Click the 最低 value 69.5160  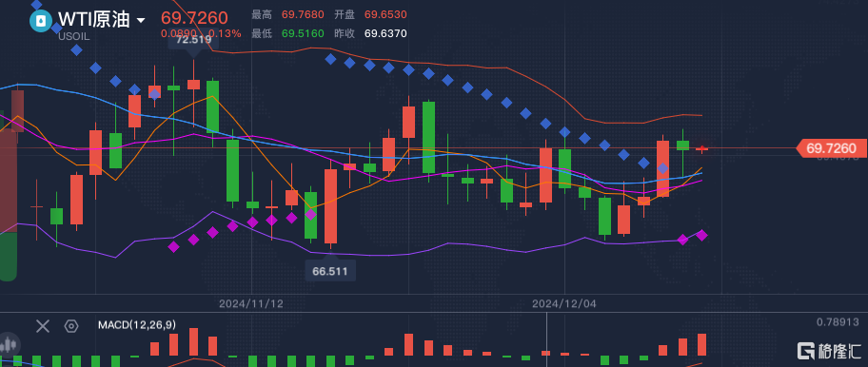point(303,33)
